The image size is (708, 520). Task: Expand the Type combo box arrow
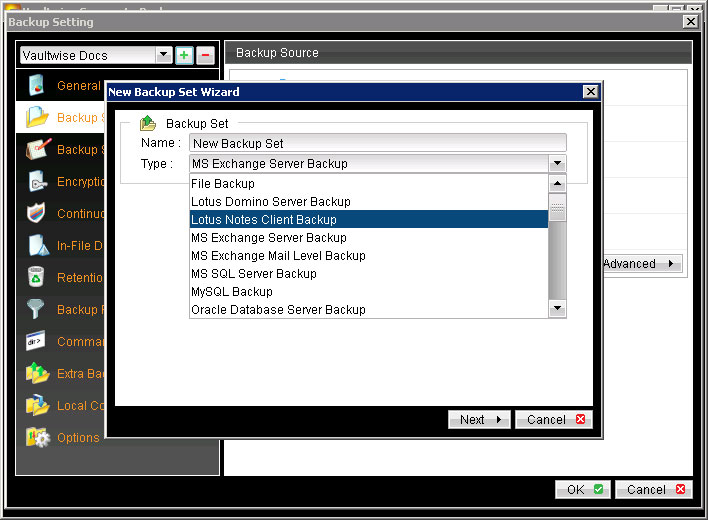(x=558, y=163)
